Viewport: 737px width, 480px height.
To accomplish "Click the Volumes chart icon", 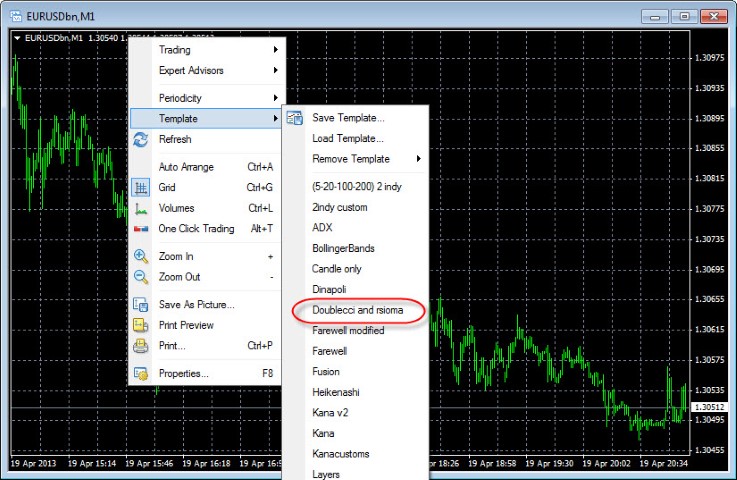I will [x=141, y=208].
